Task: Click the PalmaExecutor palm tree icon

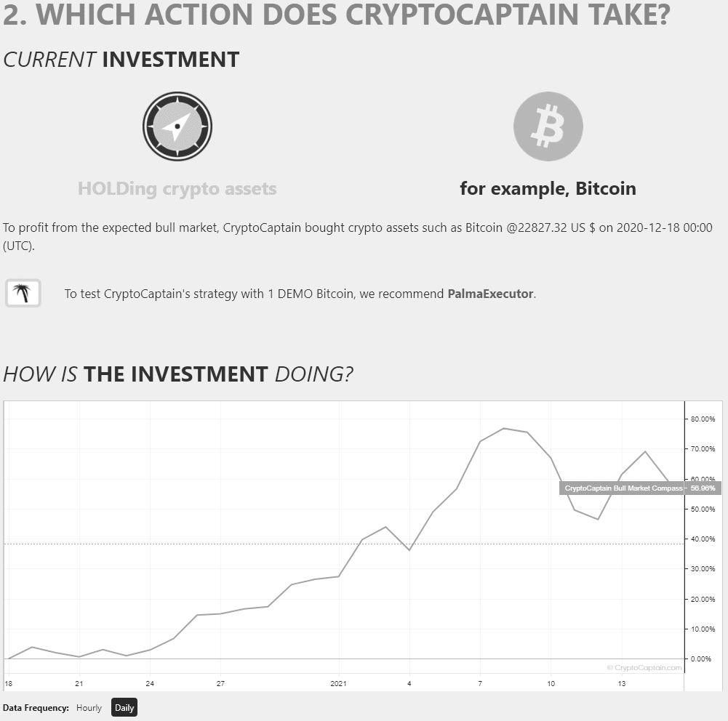Action: point(23,293)
